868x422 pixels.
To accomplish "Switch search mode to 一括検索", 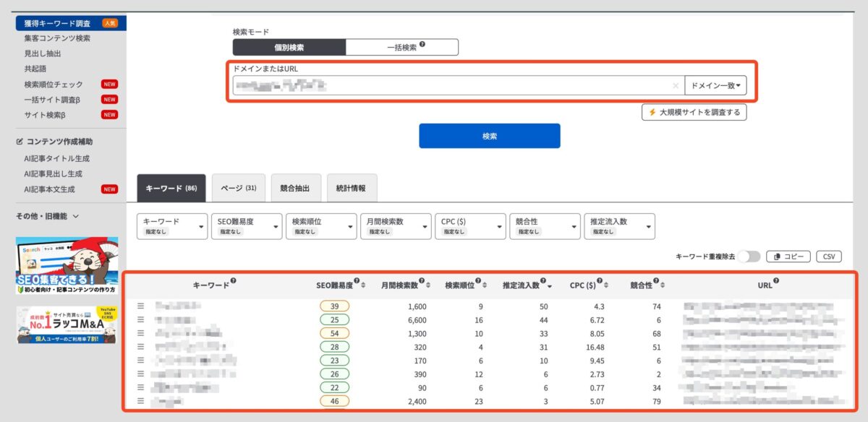I will pyautogui.click(x=401, y=48).
